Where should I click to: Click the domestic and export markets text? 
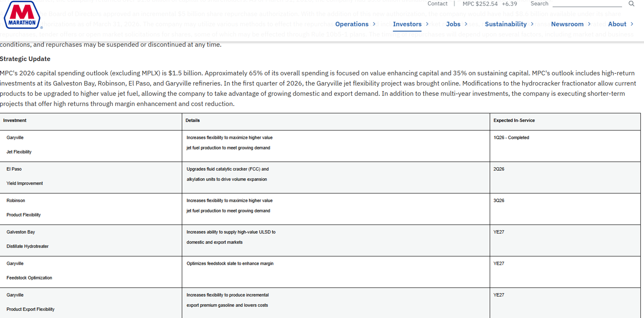214,242
